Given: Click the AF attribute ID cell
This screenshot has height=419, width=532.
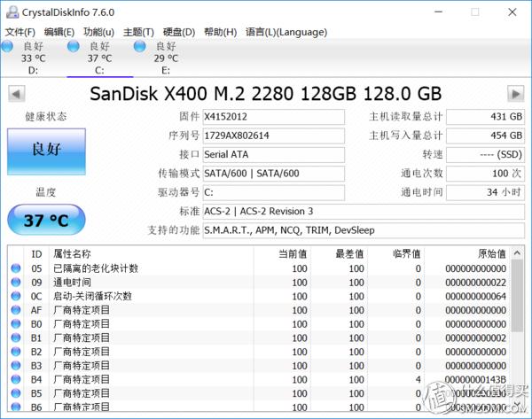Looking at the screenshot, I should tap(36, 310).
